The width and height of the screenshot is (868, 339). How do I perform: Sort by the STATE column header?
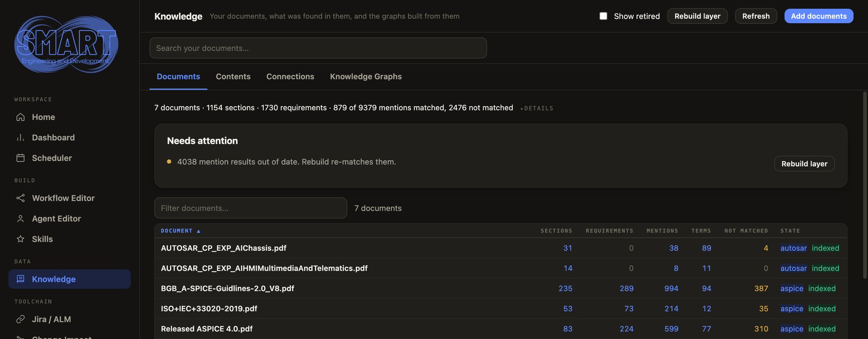point(790,231)
